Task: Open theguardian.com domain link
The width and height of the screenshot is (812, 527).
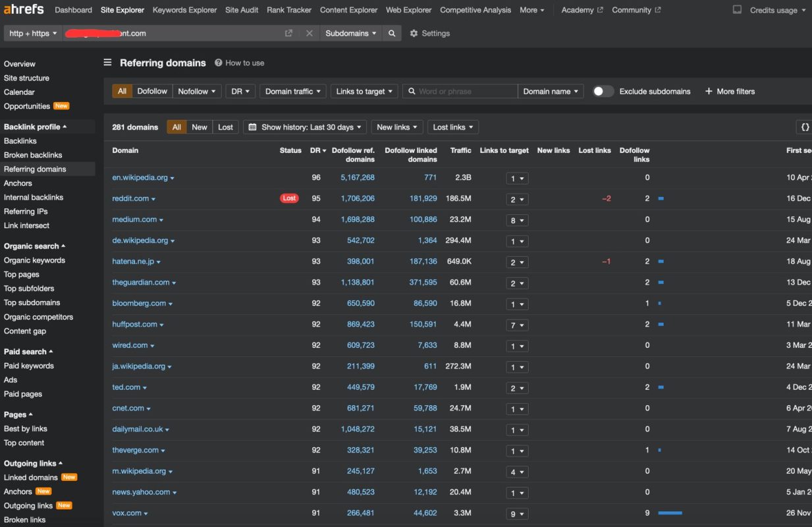Action: (141, 283)
